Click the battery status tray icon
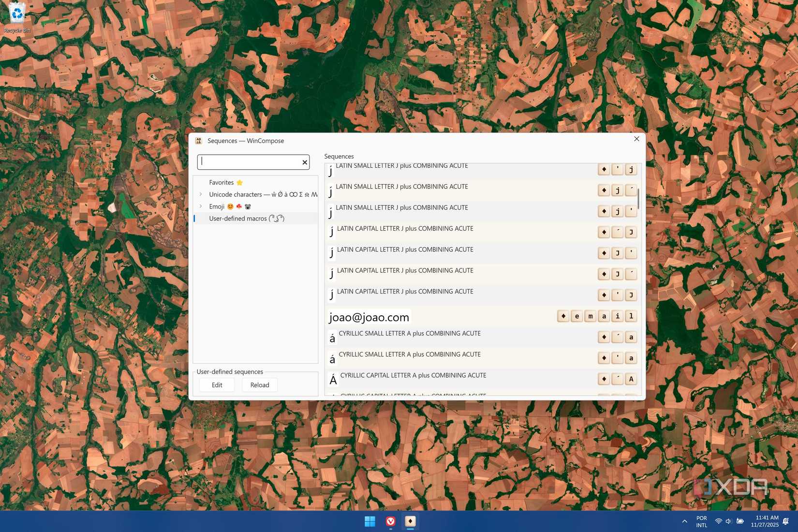This screenshot has width=798, height=532. 740,521
